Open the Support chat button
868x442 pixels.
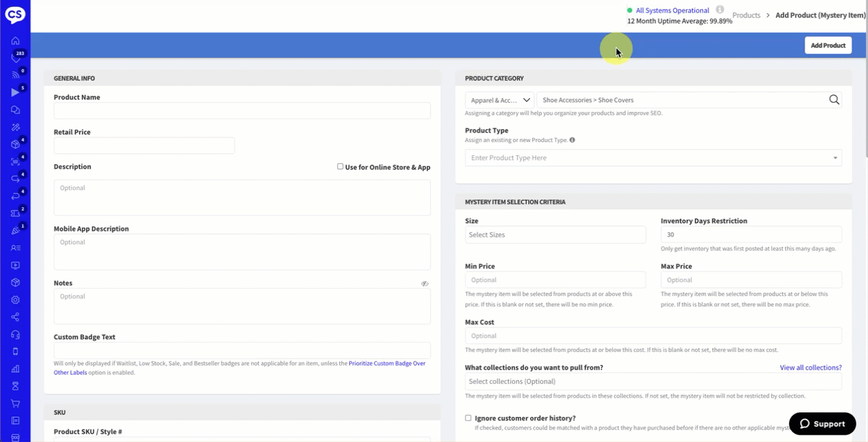point(822,424)
